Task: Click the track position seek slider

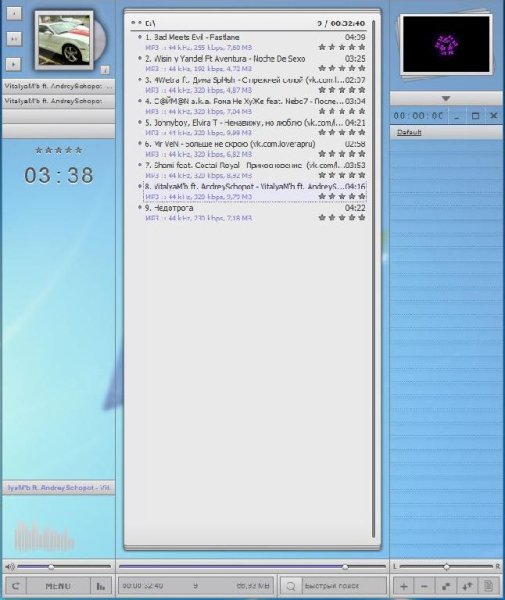Action: tap(252, 566)
